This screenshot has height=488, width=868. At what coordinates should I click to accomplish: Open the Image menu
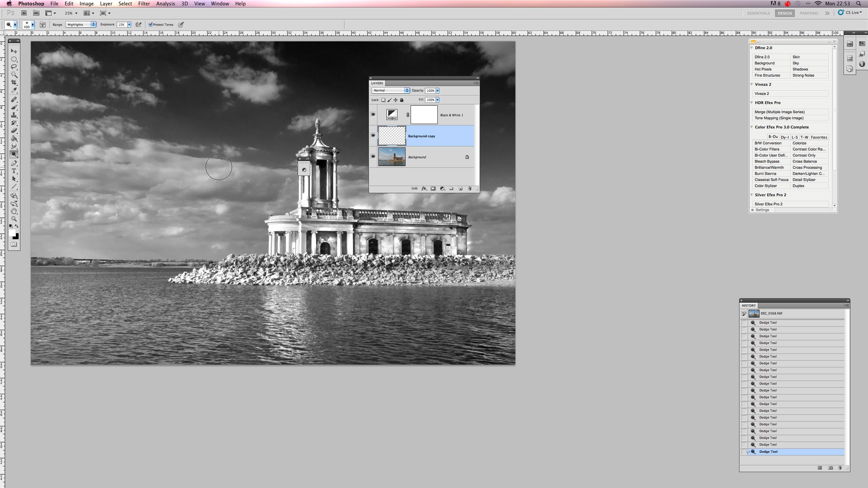click(86, 4)
